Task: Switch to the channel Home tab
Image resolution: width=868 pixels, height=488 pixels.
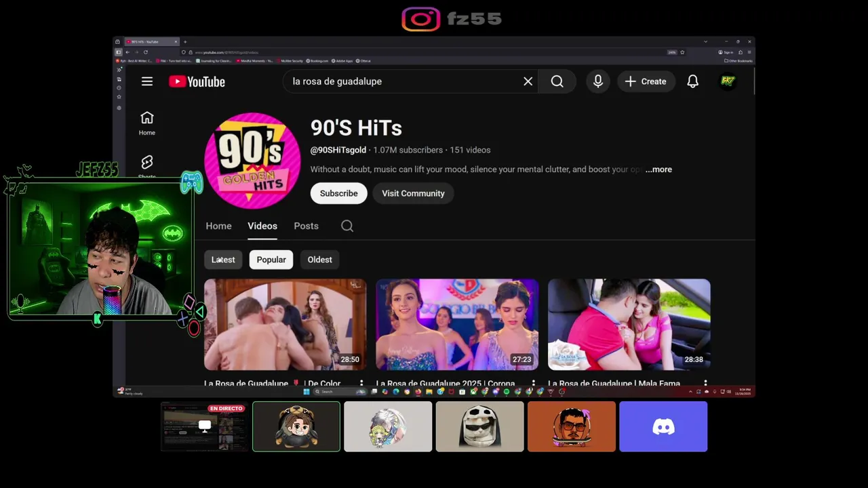Action: point(218,226)
